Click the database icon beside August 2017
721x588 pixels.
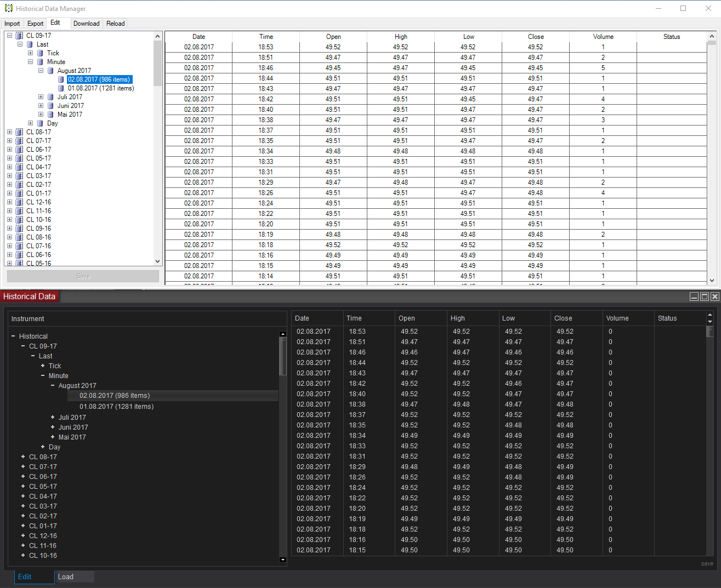[50, 71]
